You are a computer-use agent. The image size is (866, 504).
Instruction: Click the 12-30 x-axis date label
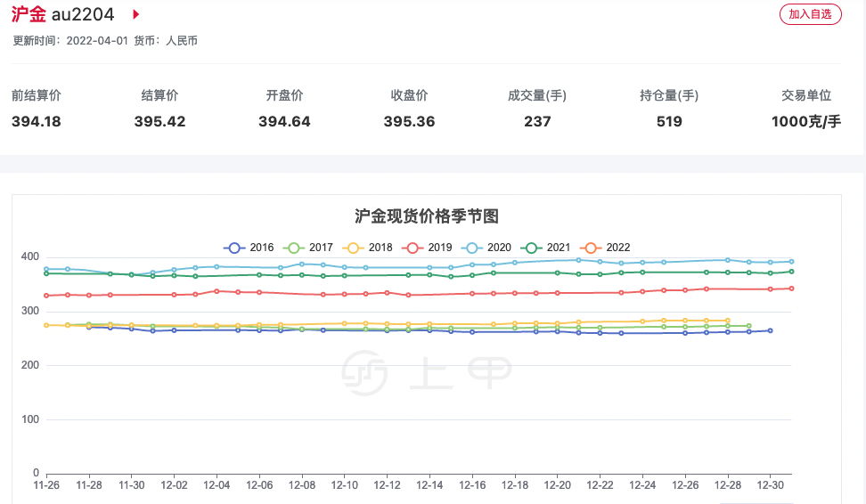tap(771, 485)
